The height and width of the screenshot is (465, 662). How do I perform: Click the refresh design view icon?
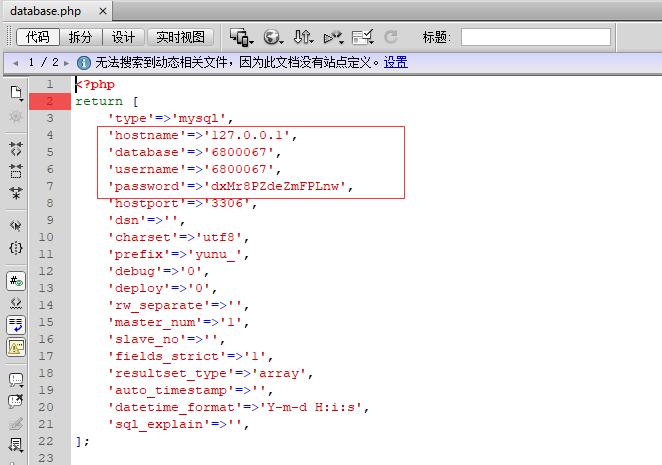(x=391, y=37)
